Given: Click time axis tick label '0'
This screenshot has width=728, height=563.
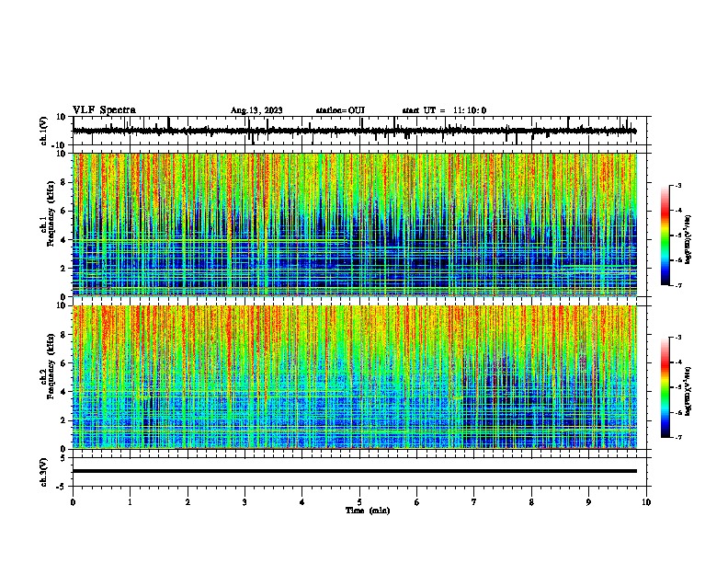Looking at the screenshot, I should pos(73,502).
